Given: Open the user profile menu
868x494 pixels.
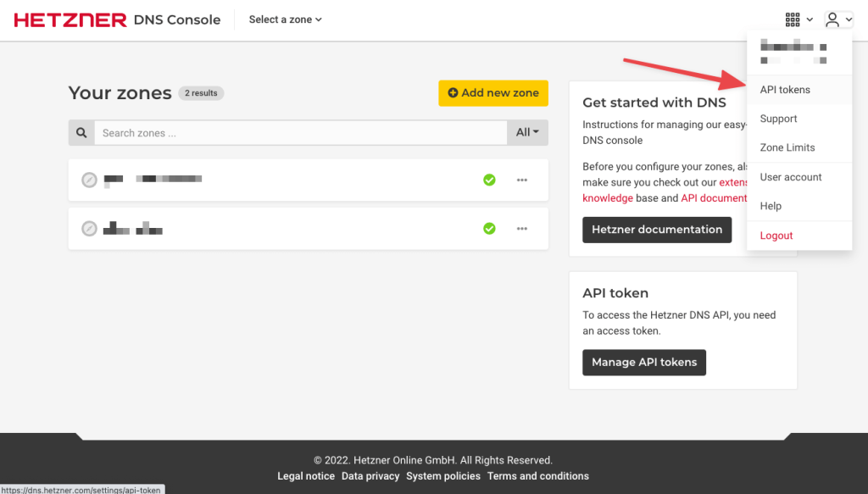Looking at the screenshot, I should 838,20.
